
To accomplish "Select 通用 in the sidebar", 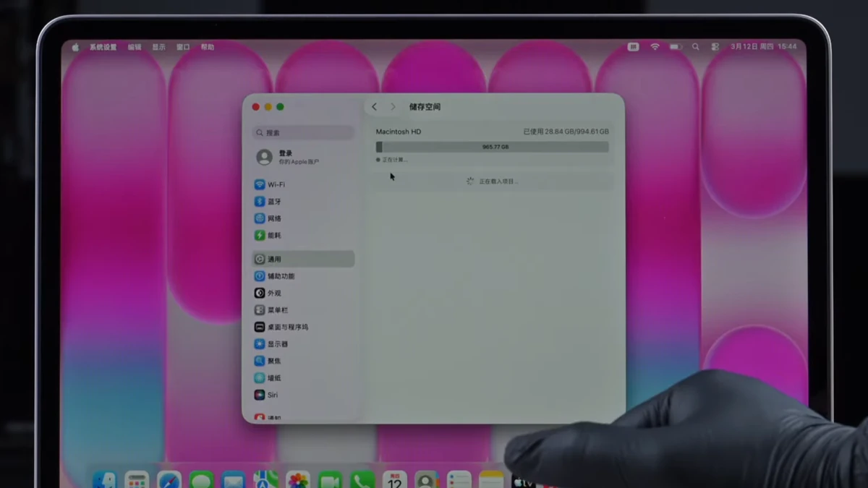I will pos(303,259).
